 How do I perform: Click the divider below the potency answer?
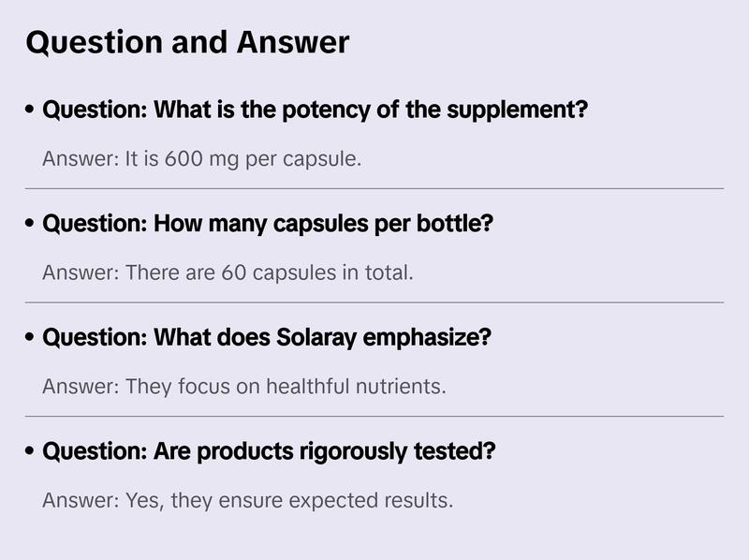[x=374, y=188]
